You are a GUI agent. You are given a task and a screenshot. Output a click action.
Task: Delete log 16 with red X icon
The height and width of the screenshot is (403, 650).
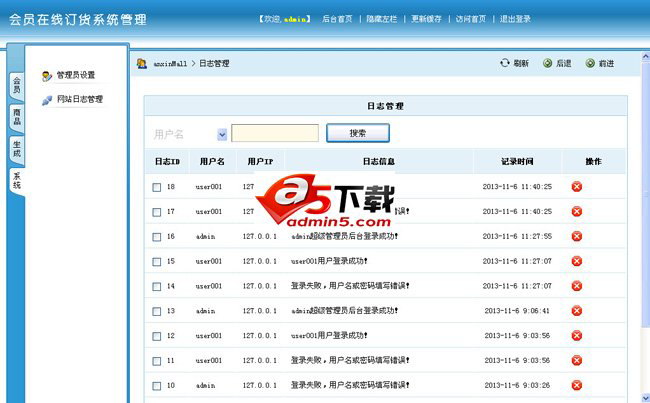577,236
